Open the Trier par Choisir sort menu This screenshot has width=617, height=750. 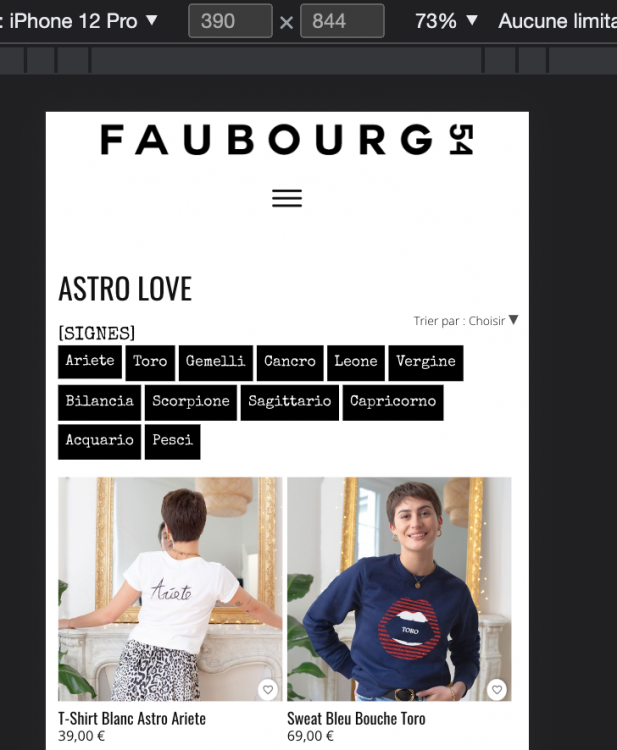(x=466, y=320)
